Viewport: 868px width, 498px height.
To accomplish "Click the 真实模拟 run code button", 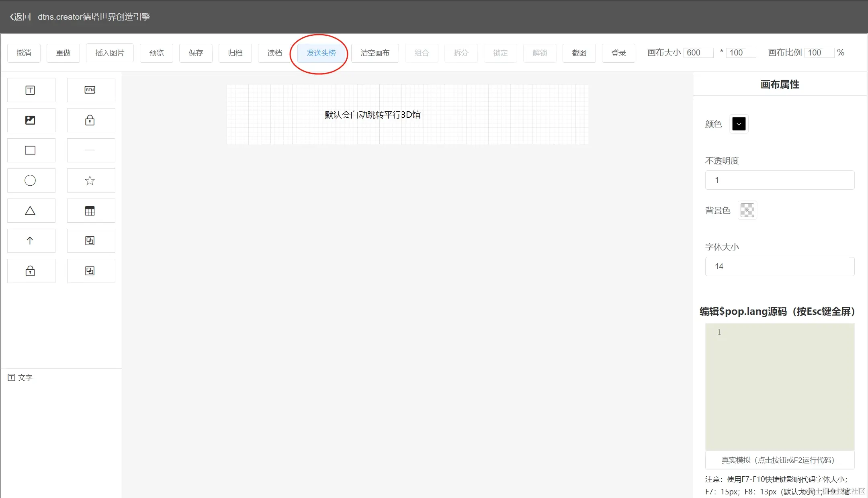I will coord(779,460).
